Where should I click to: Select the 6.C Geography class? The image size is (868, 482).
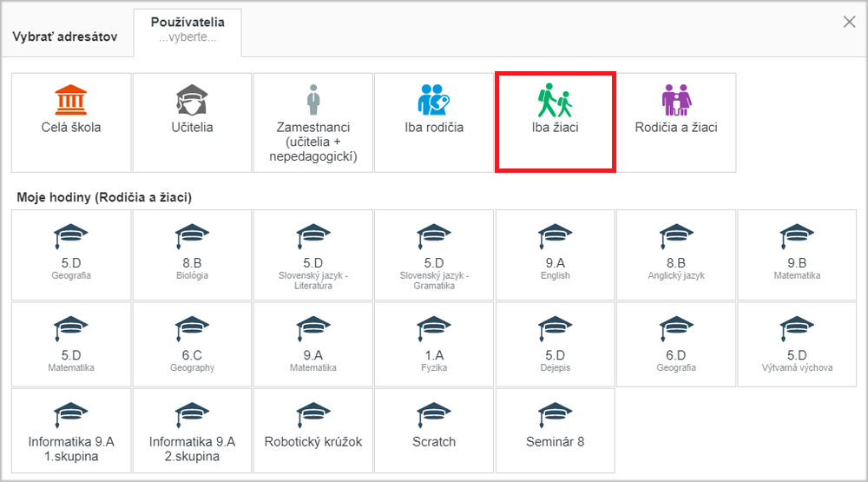pos(192,344)
